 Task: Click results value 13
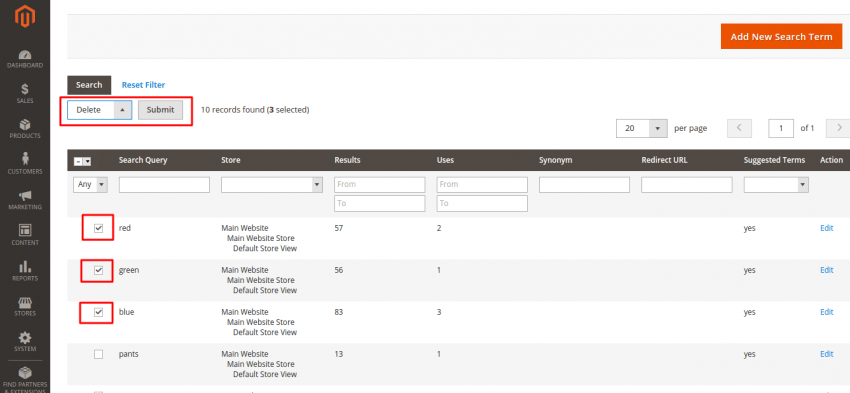click(x=339, y=354)
